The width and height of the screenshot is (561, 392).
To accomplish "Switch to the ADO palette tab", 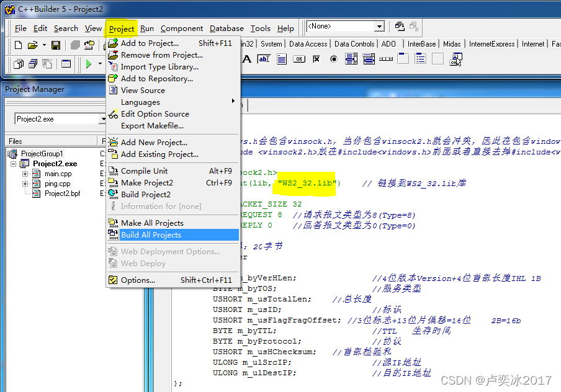I will pyautogui.click(x=388, y=44).
